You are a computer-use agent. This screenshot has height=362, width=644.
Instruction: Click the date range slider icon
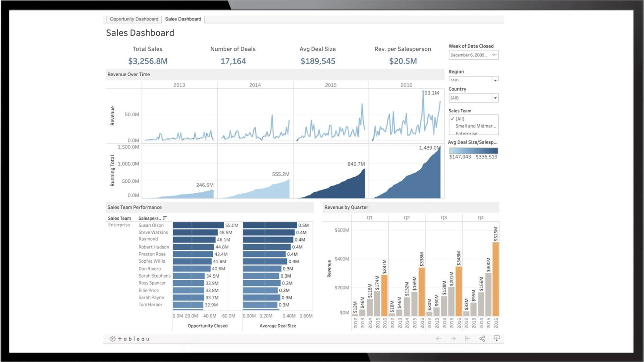(x=494, y=55)
